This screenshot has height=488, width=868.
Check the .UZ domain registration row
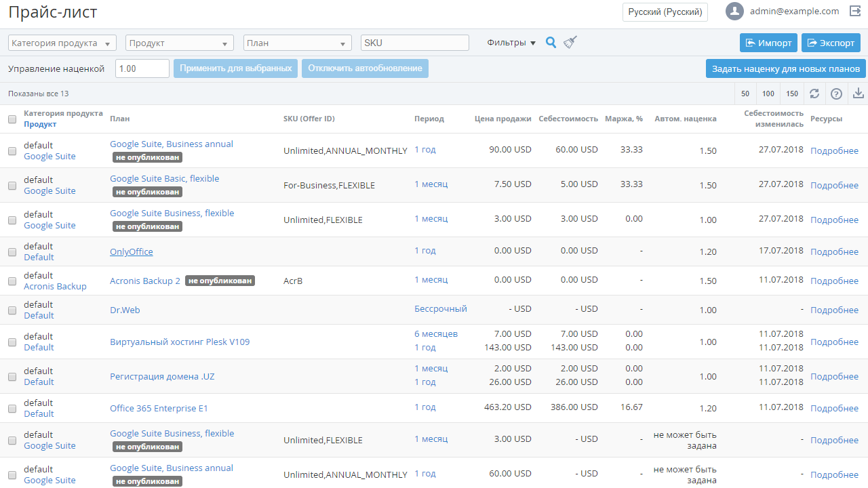12,377
